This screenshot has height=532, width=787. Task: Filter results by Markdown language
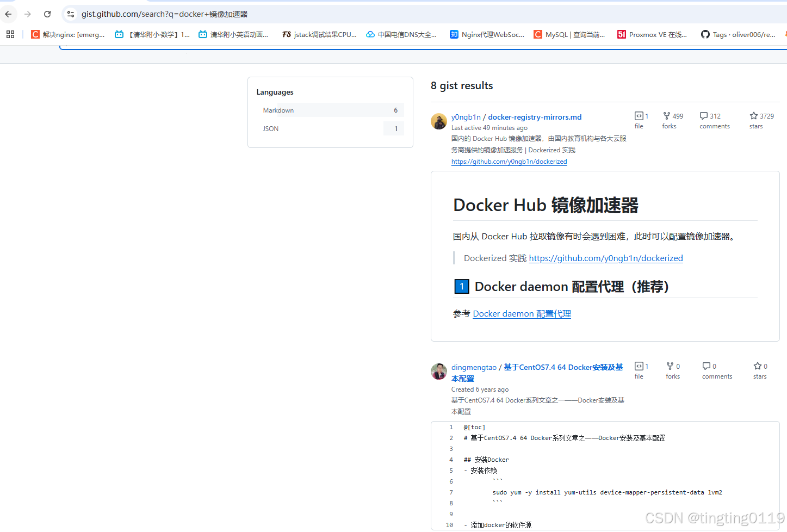330,110
